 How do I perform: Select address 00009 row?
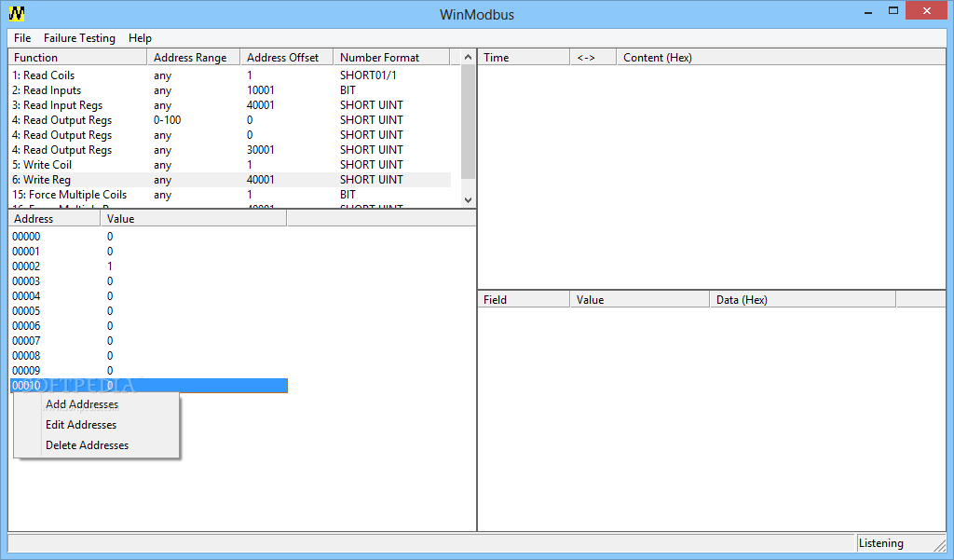(x=149, y=371)
